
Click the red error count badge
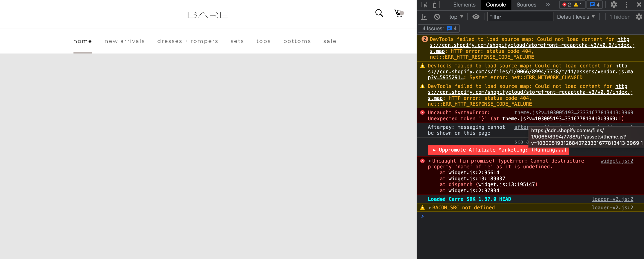pyautogui.click(x=567, y=5)
